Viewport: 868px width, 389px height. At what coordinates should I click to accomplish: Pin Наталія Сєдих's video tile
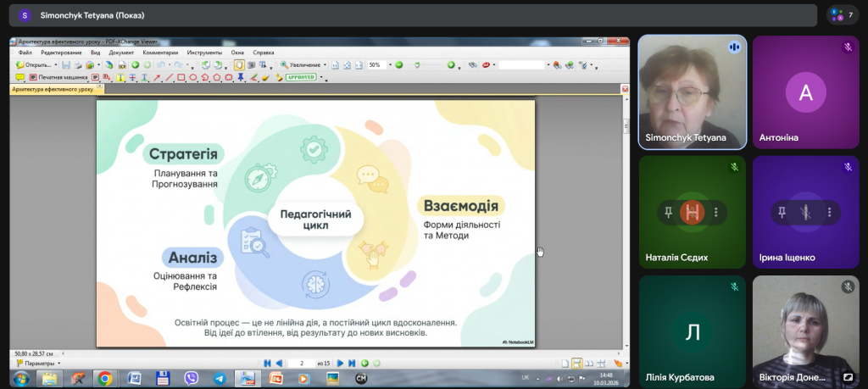click(x=670, y=212)
